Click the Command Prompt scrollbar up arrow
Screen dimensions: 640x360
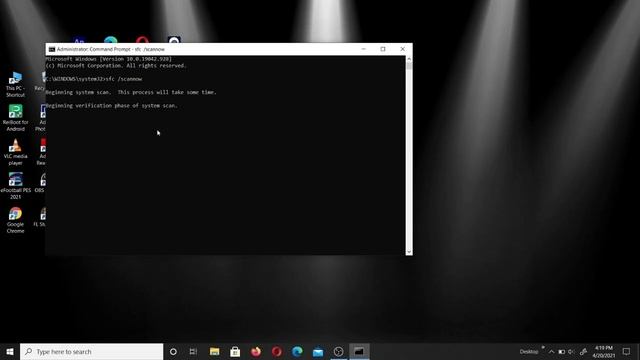click(x=409, y=59)
